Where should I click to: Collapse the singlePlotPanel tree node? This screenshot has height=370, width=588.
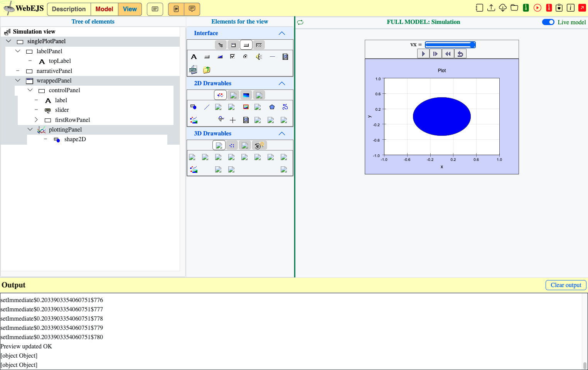pos(8,41)
